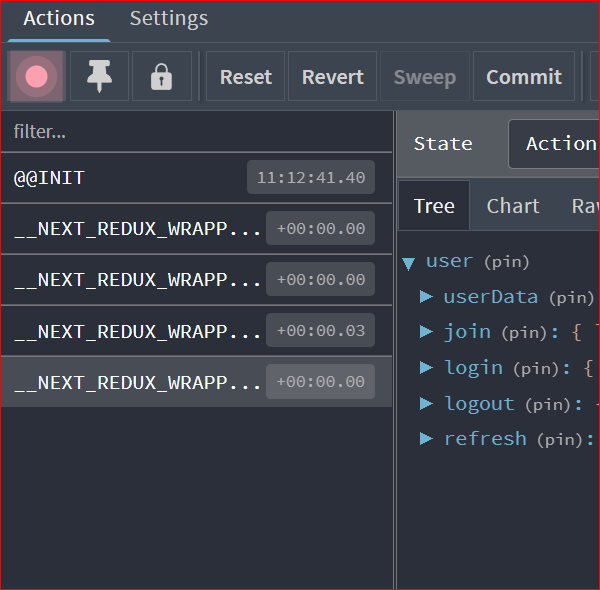This screenshot has width=600, height=590.
Task: Click the Revert button
Action: 333,77
